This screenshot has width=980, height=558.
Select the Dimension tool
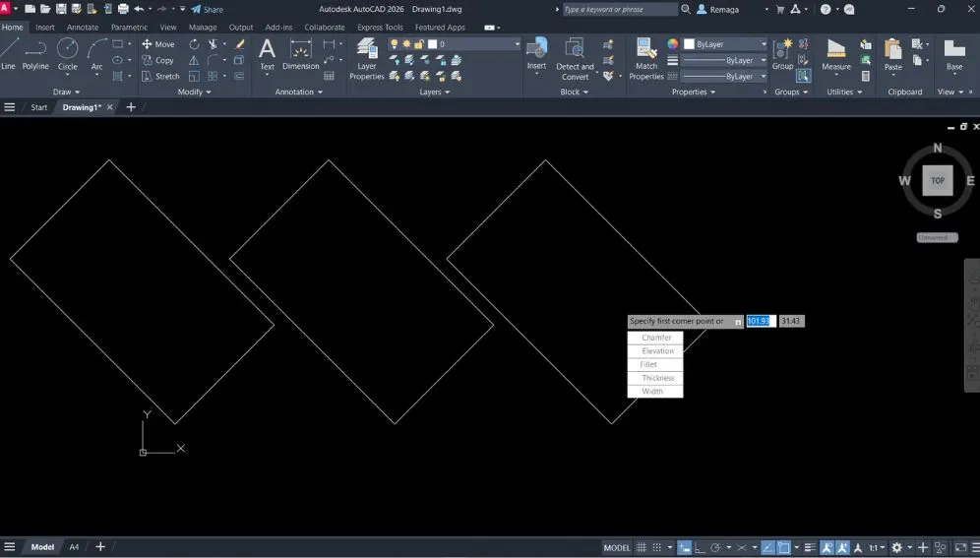tap(301, 54)
